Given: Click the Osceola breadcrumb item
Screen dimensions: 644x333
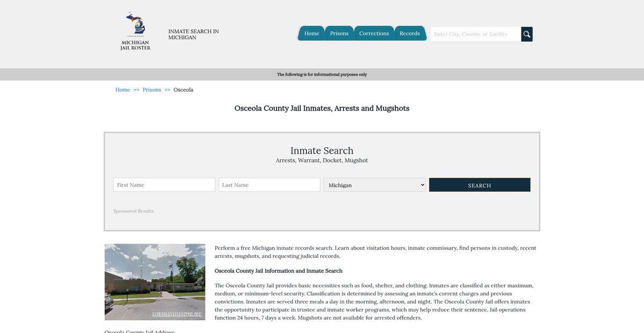Looking at the screenshot, I should click(184, 90).
